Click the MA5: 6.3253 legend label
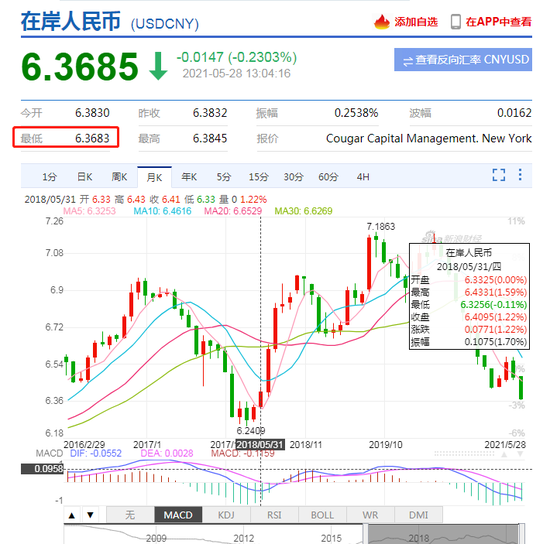 coord(89,211)
